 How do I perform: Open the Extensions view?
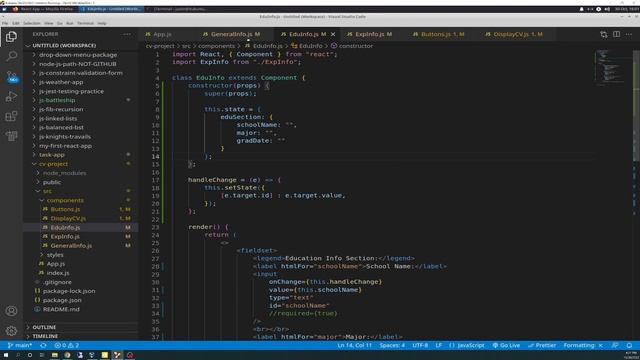(11, 116)
